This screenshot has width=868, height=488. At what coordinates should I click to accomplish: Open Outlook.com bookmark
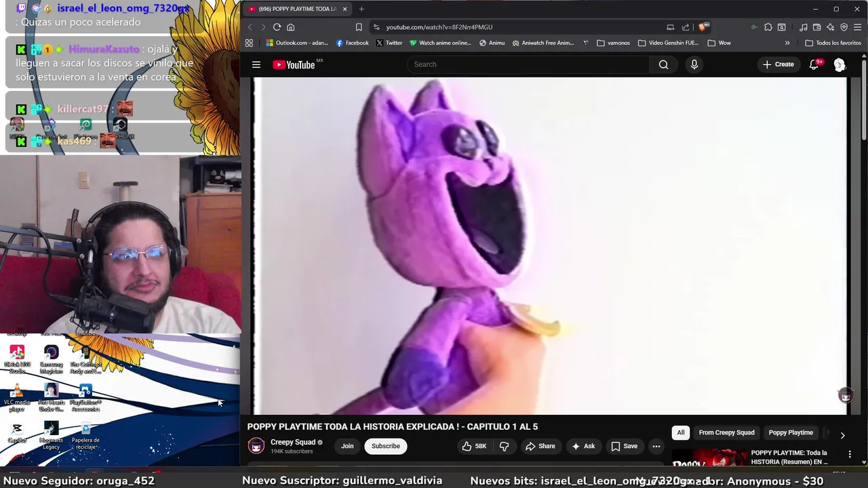[297, 43]
